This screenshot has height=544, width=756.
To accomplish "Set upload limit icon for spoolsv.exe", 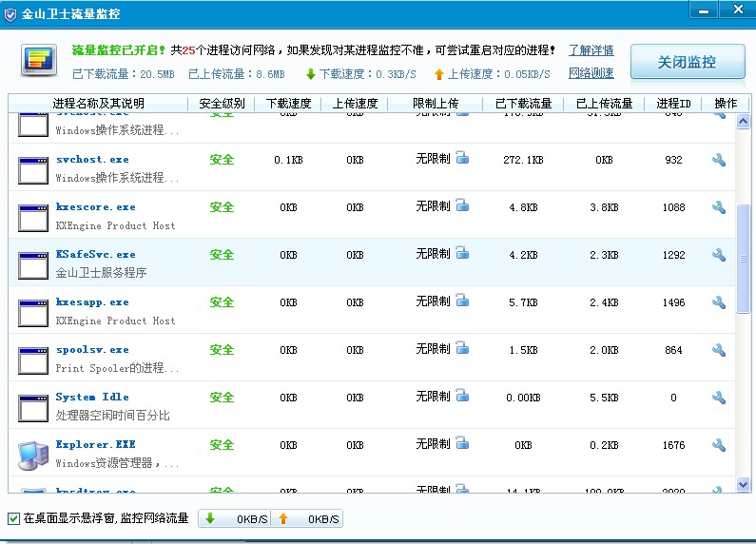I will coord(462,348).
